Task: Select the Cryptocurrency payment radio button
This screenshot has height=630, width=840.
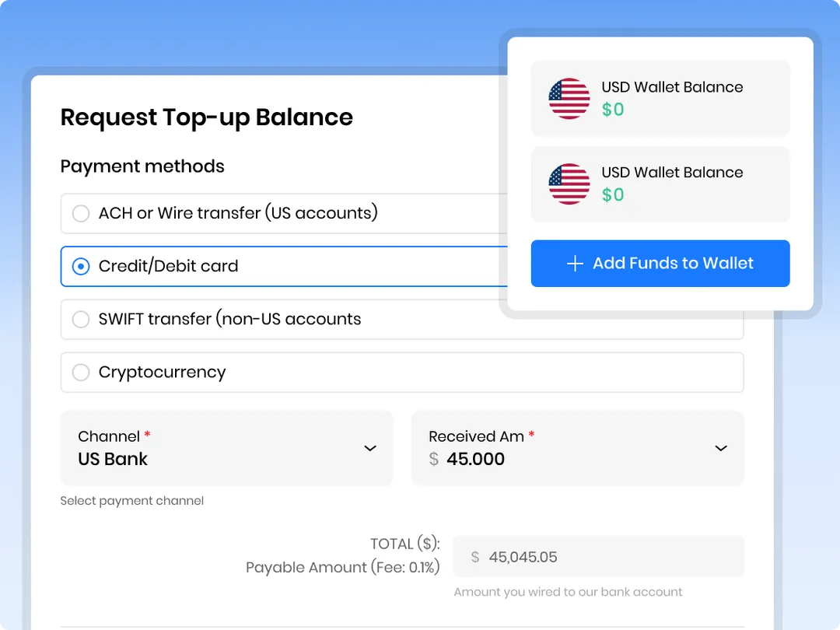Action: [81, 373]
